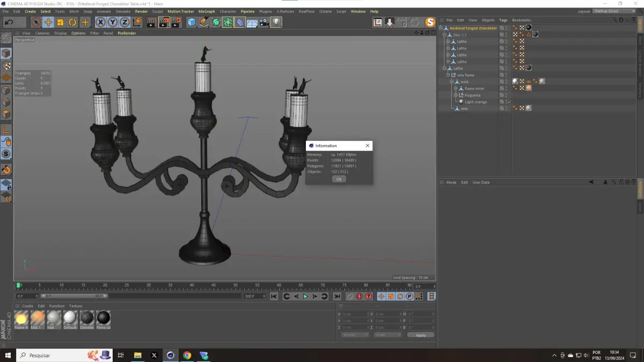Activate the Scale tool

pyautogui.click(x=60, y=22)
